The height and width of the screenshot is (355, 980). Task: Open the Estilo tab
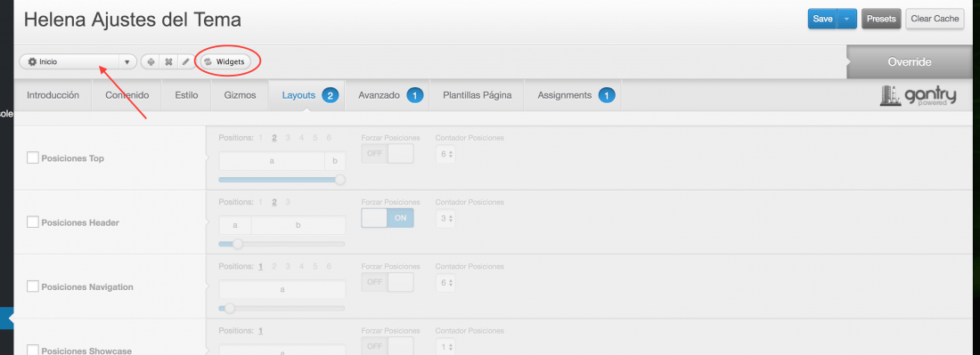click(187, 95)
